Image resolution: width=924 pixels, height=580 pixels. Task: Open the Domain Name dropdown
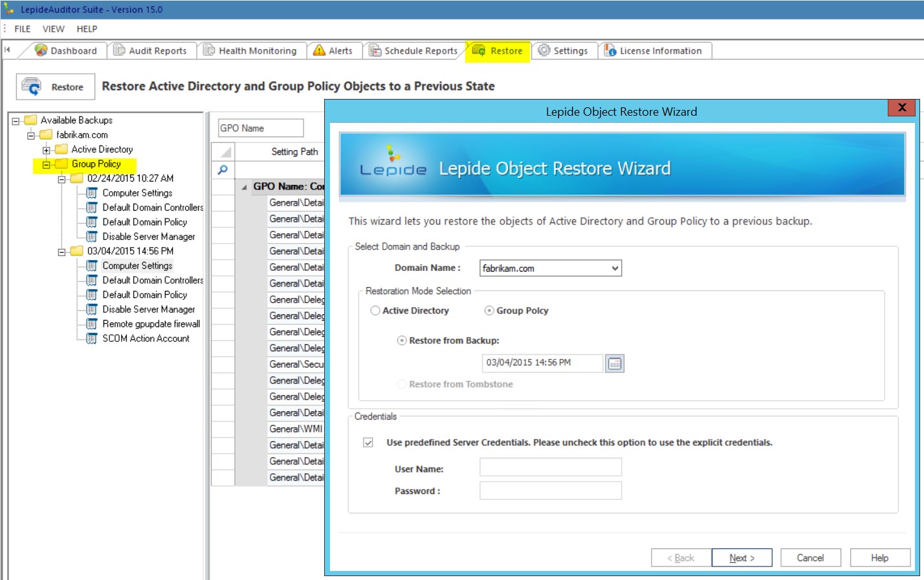615,268
